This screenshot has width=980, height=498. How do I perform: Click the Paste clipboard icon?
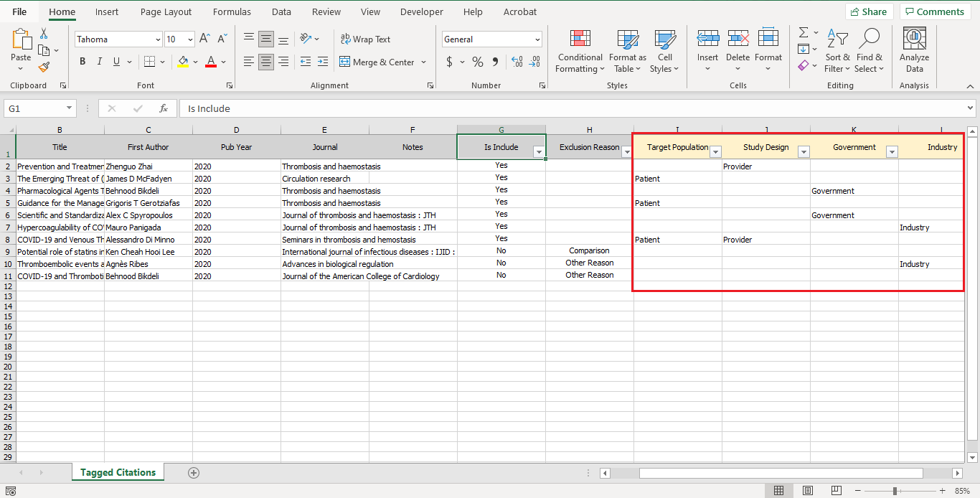tap(21, 39)
